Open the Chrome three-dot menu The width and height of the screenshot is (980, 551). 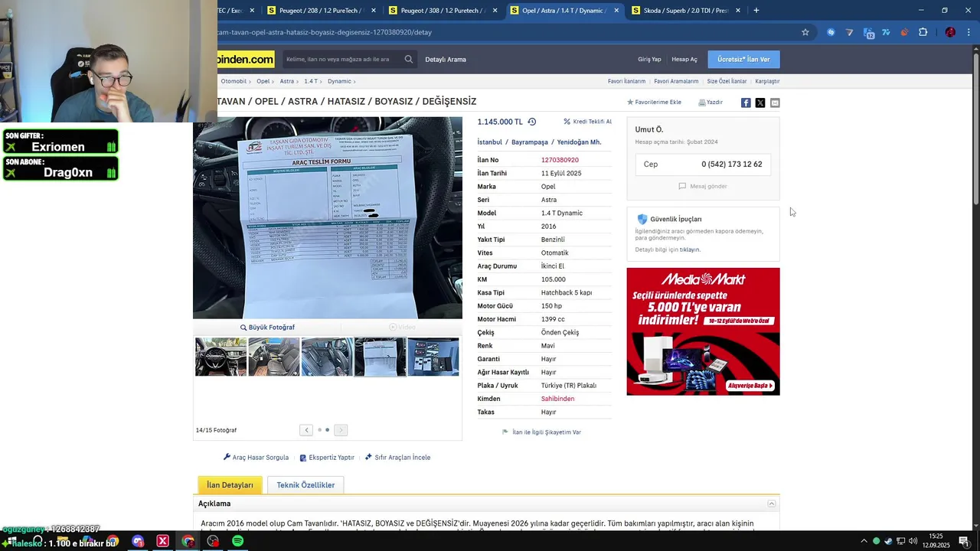(969, 32)
